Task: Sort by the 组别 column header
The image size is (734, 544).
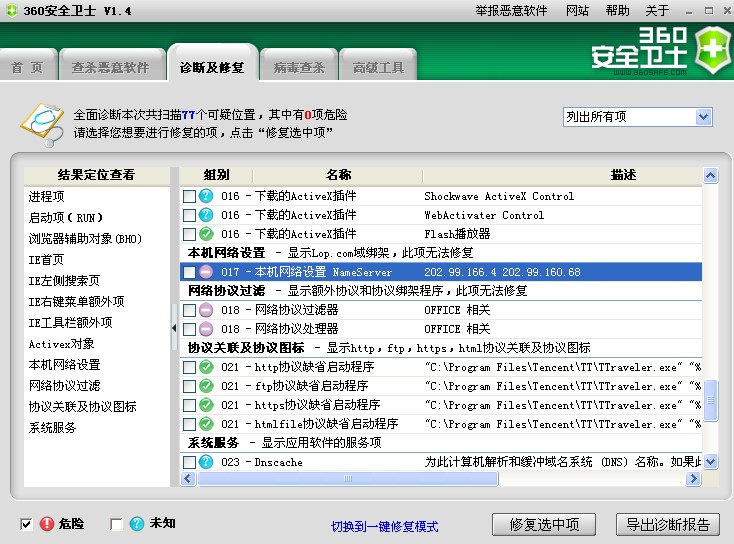Action: 216,175
